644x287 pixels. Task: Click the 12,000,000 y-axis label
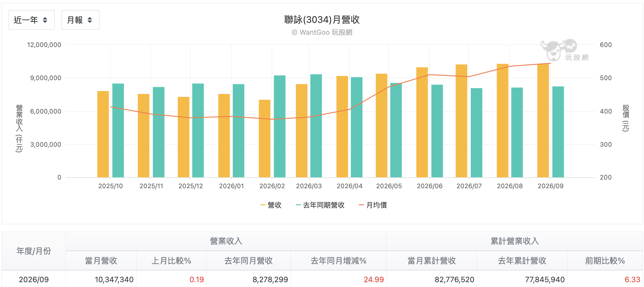[x=44, y=45]
